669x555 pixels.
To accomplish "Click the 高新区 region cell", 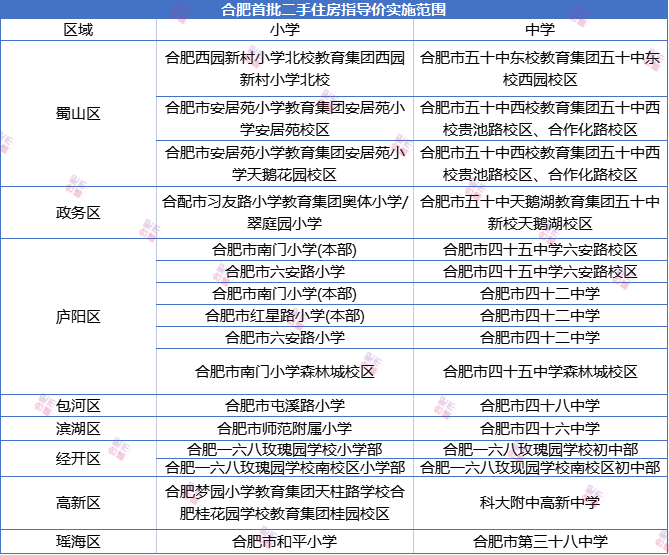I will coord(79,503).
